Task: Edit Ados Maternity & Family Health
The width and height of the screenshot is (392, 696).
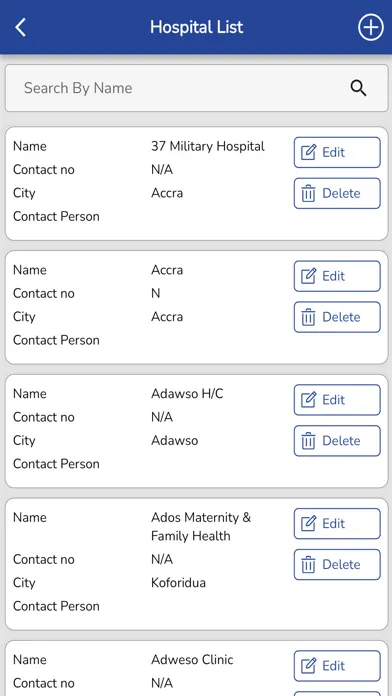Action: tap(337, 524)
